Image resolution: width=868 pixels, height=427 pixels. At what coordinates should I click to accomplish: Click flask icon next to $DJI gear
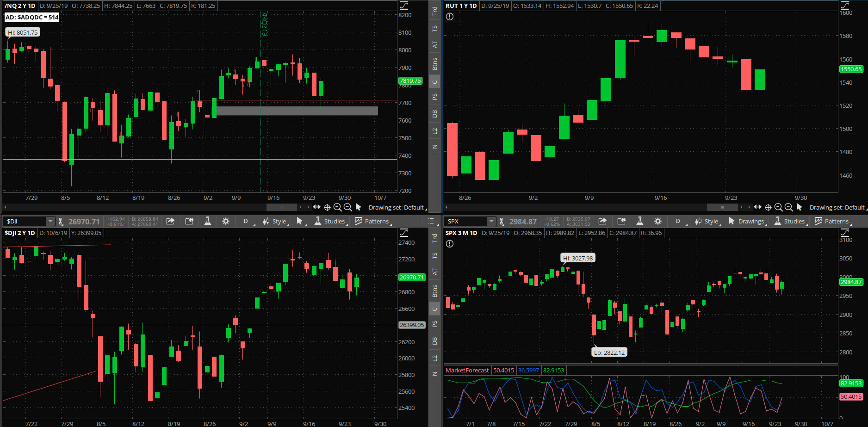(x=208, y=221)
